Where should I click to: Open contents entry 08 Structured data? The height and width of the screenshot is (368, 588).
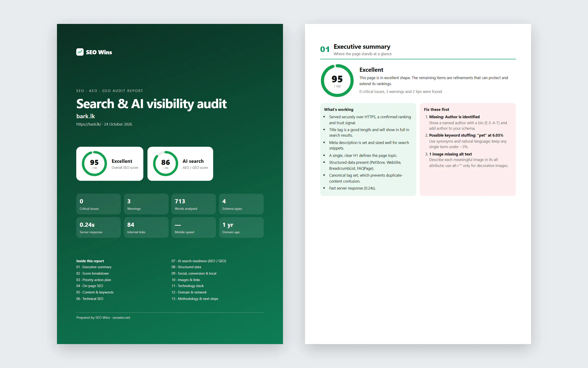[x=186, y=267]
